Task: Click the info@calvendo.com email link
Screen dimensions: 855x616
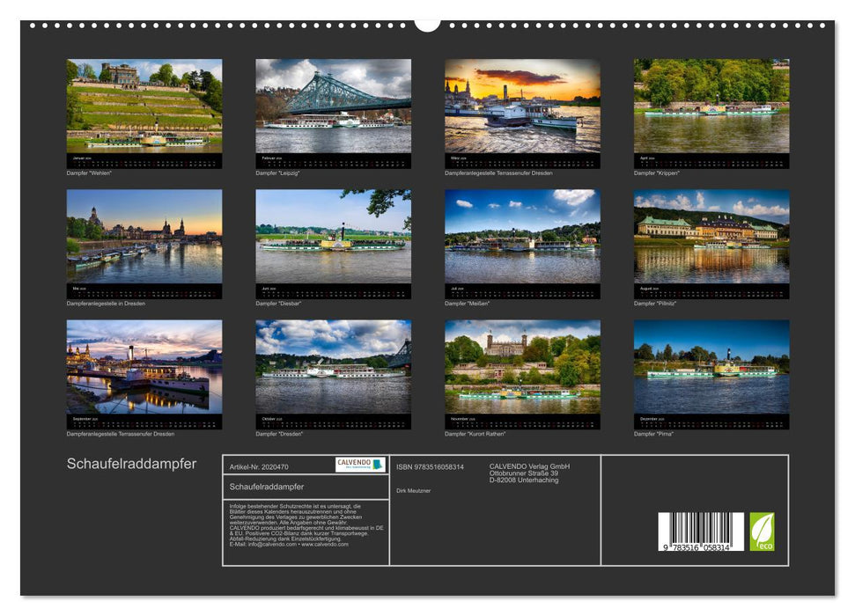Action: pos(271,543)
